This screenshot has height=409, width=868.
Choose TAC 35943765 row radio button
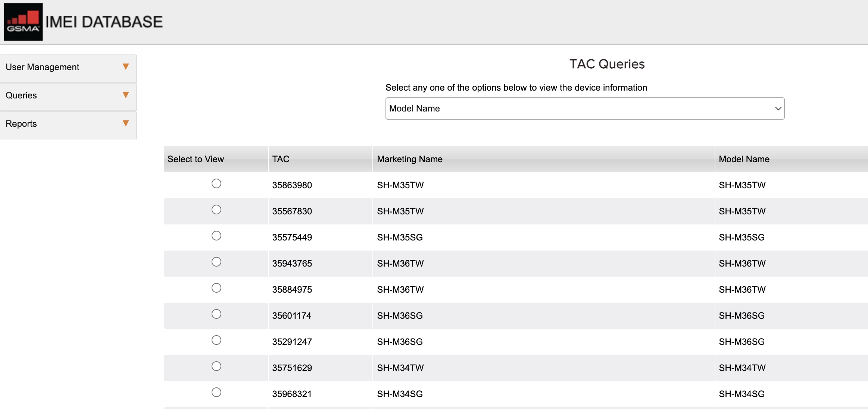tap(216, 262)
